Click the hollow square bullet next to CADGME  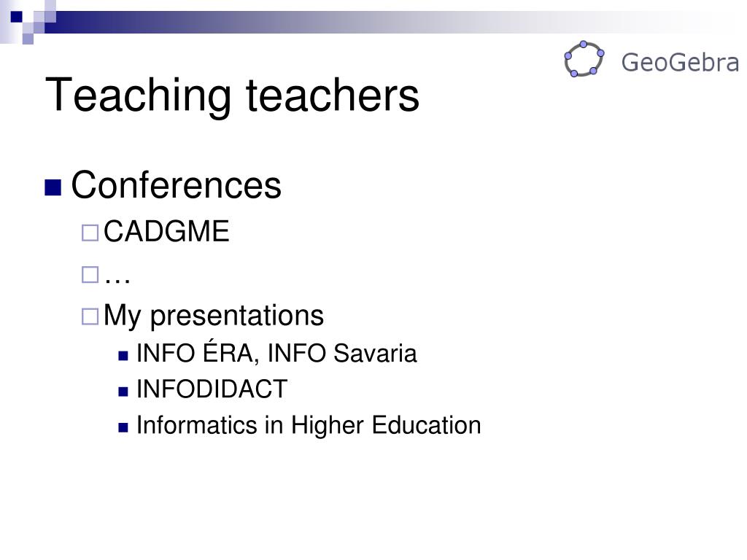90,233
